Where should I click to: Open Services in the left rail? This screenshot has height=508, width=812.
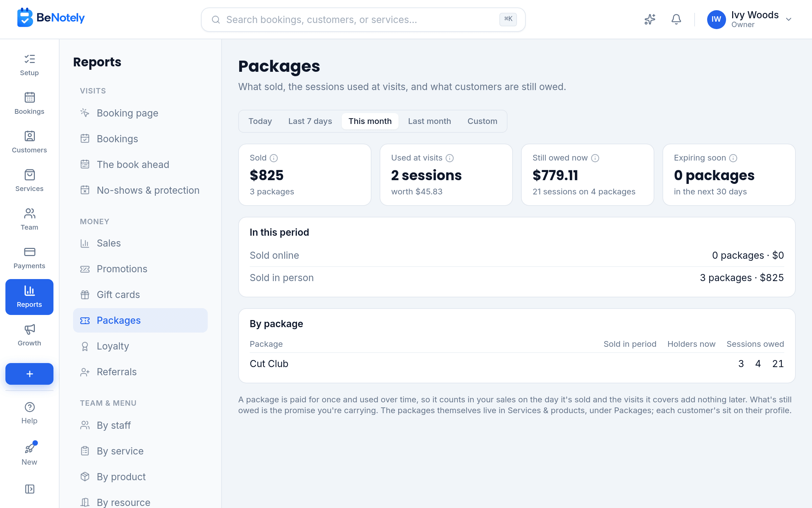pos(29,181)
